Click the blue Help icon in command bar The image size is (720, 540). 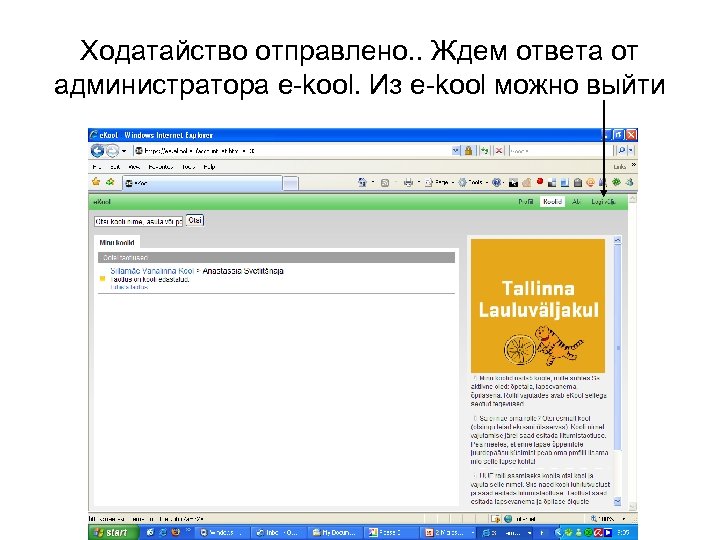[x=496, y=183]
